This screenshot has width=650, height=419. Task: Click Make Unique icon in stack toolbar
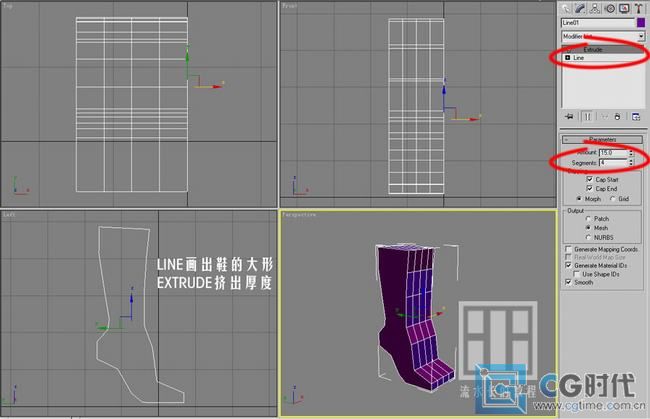(603, 115)
